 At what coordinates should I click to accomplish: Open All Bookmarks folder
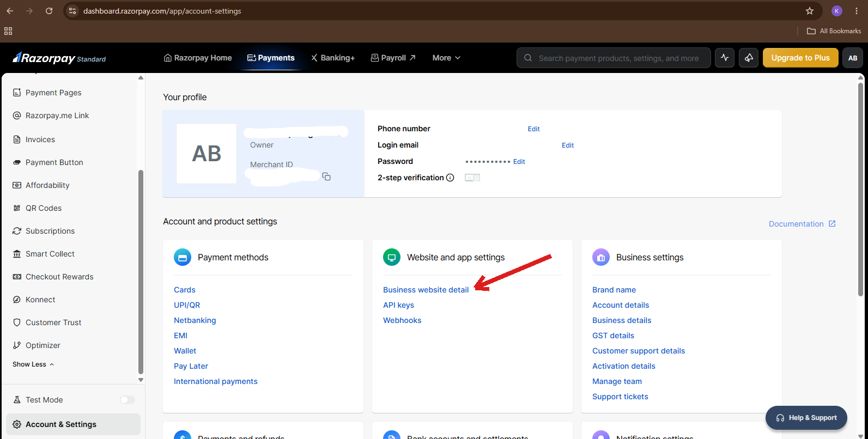coord(834,31)
